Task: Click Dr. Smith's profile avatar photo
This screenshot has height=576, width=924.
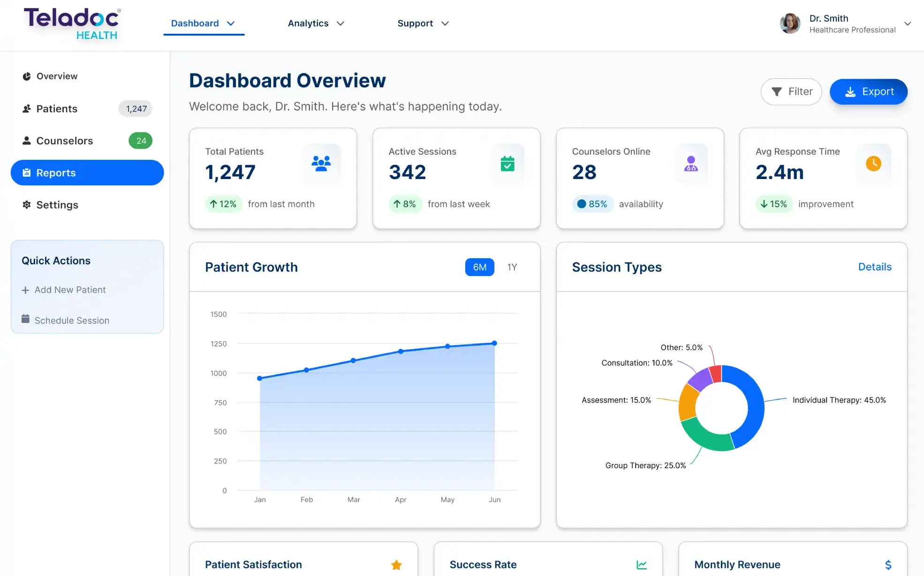Action: point(790,23)
